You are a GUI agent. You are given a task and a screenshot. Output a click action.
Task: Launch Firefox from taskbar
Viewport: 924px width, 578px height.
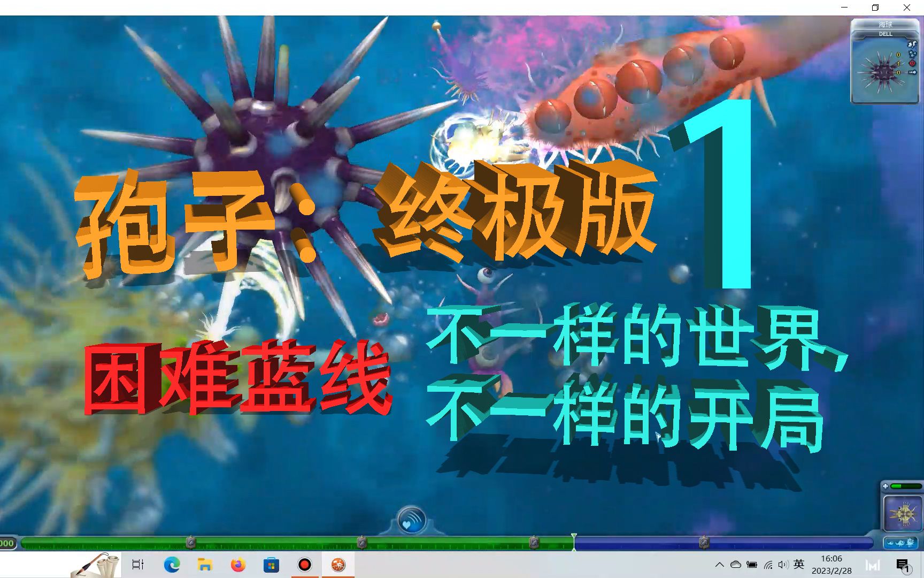coord(238,565)
